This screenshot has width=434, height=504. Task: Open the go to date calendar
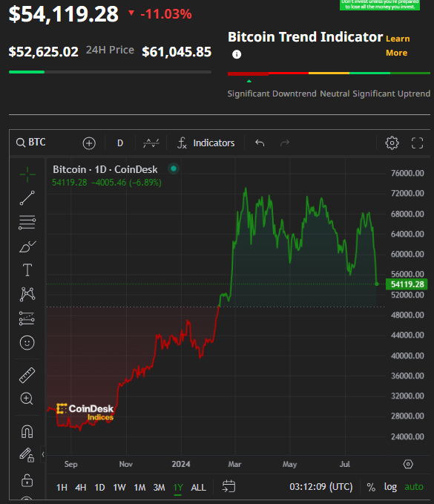[x=228, y=486]
